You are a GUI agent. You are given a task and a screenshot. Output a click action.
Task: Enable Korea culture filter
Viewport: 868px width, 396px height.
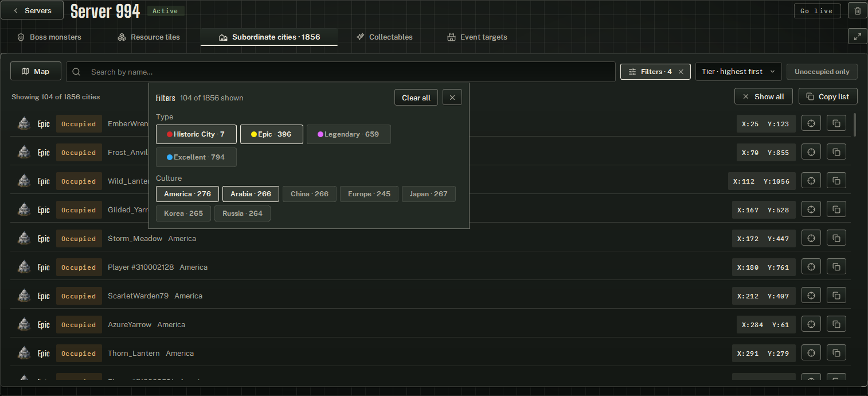pyautogui.click(x=183, y=213)
